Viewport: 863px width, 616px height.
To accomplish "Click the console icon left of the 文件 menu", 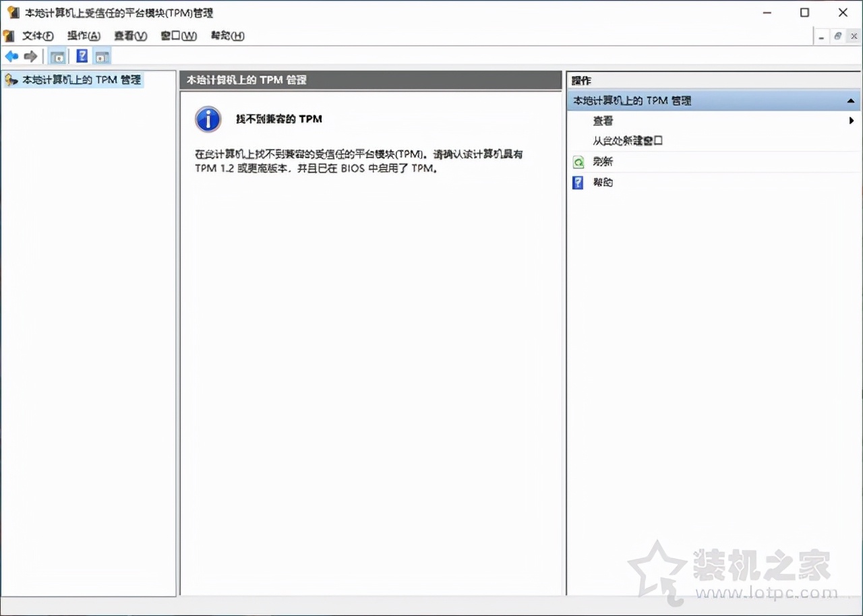I will pos(8,36).
